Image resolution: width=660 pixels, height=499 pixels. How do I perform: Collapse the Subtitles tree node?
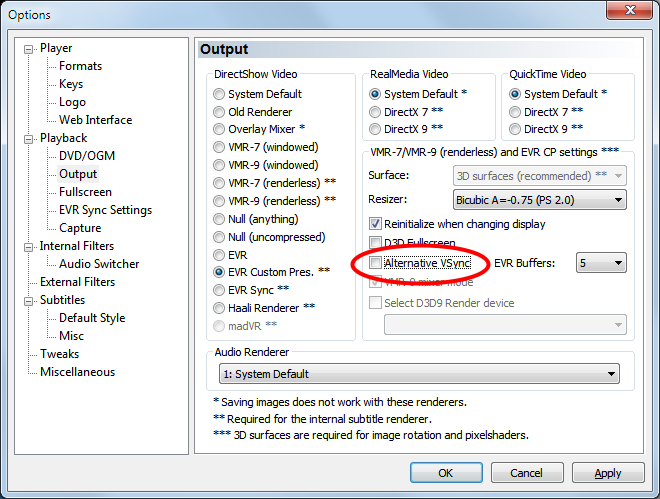coord(28,301)
